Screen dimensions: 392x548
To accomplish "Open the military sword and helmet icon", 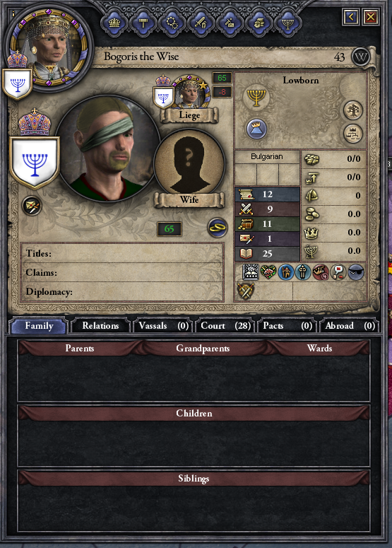I will [x=201, y=23].
